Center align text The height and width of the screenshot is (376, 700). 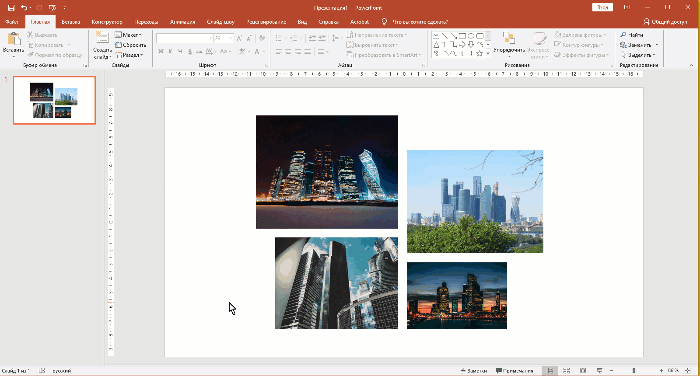[x=288, y=52]
